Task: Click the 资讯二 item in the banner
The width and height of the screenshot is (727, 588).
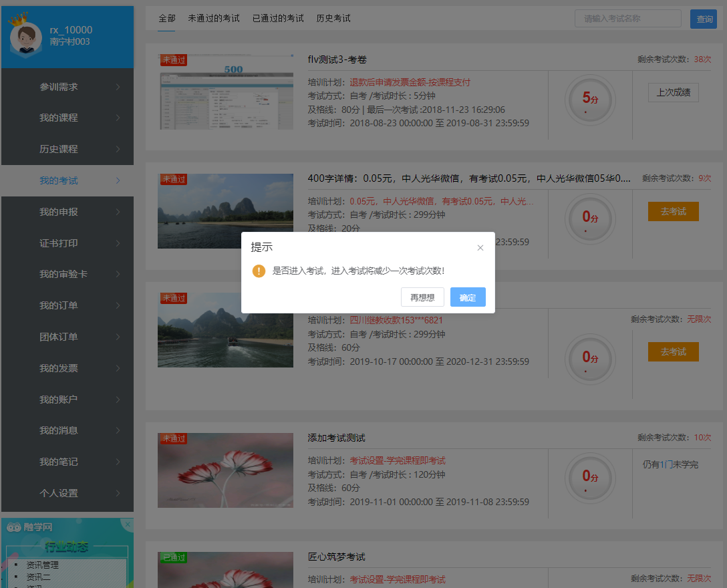Action: [x=38, y=577]
